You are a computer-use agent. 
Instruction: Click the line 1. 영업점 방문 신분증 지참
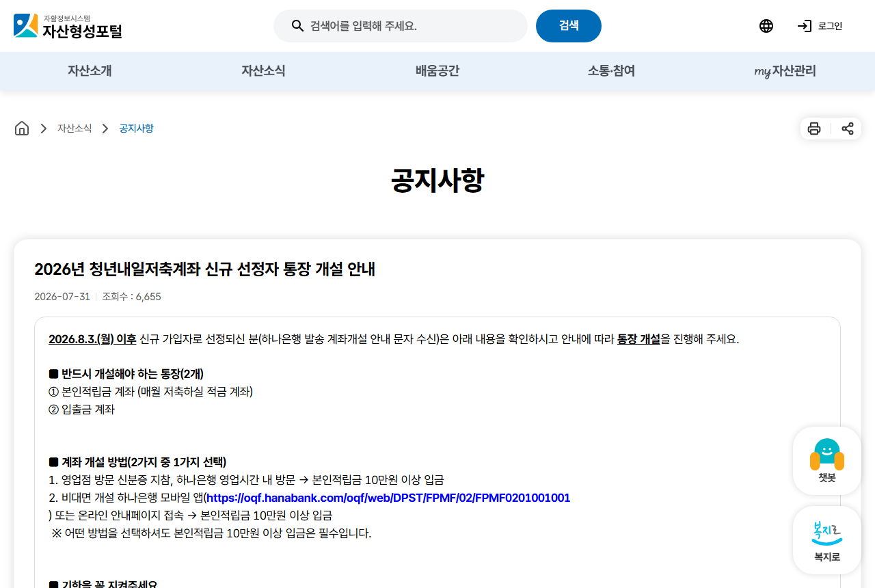tap(246, 480)
